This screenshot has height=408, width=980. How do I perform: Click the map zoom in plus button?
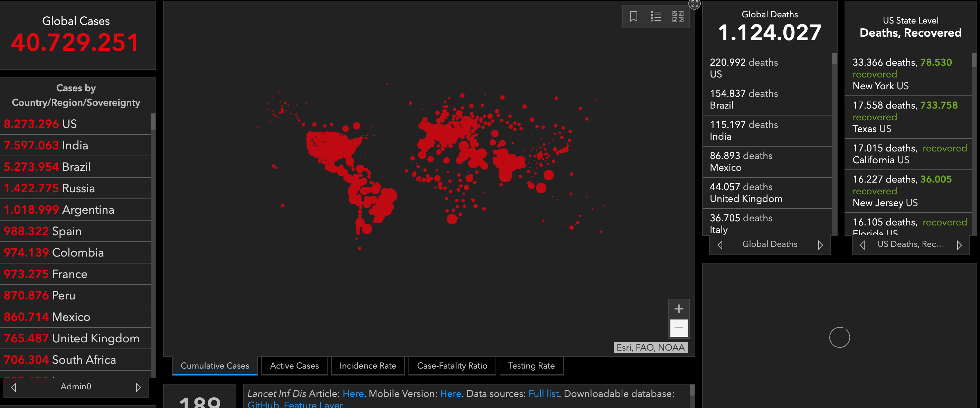click(679, 309)
